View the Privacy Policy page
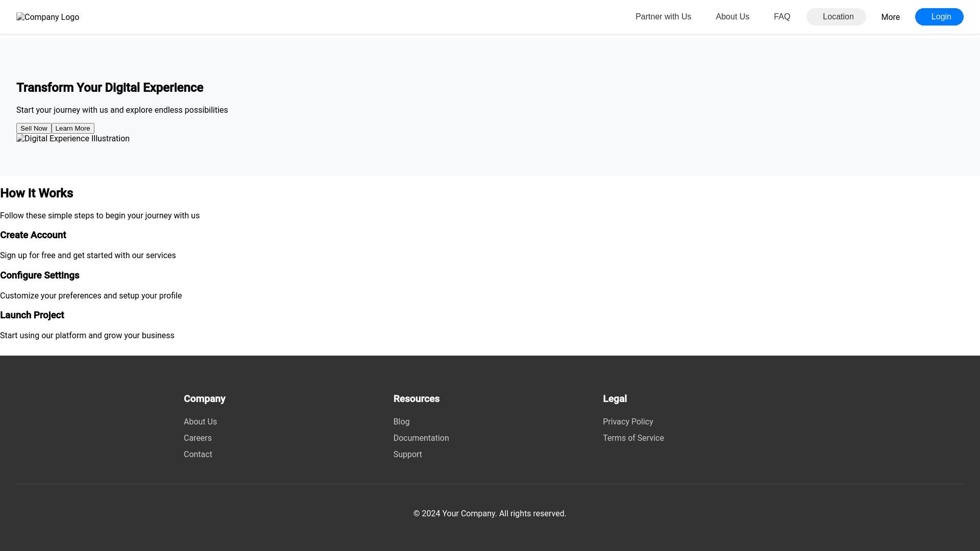The width and height of the screenshot is (980, 551). coord(627,422)
